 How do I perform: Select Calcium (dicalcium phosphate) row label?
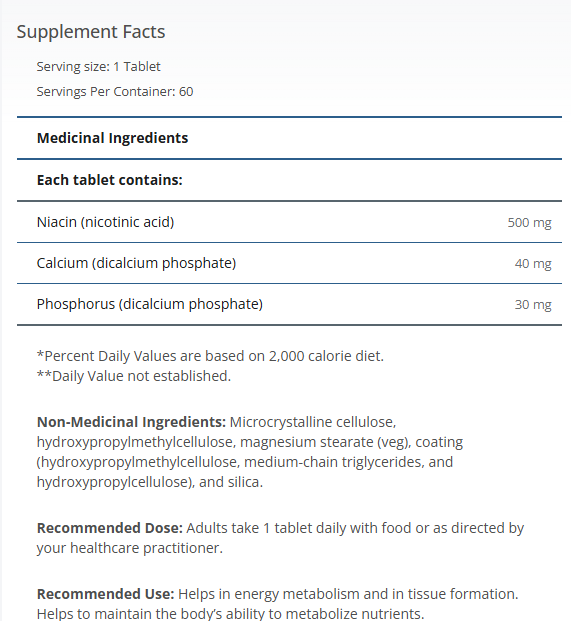click(x=136, y=263)
